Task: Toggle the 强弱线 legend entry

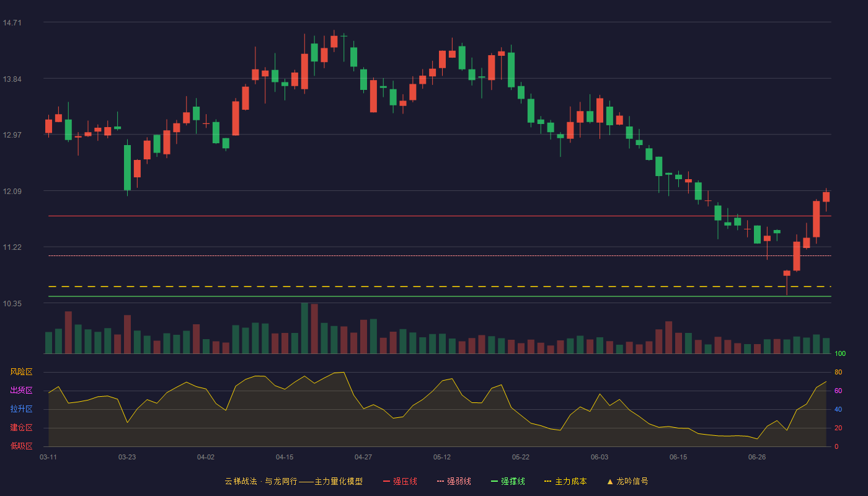Action: [x=454, y=481]
